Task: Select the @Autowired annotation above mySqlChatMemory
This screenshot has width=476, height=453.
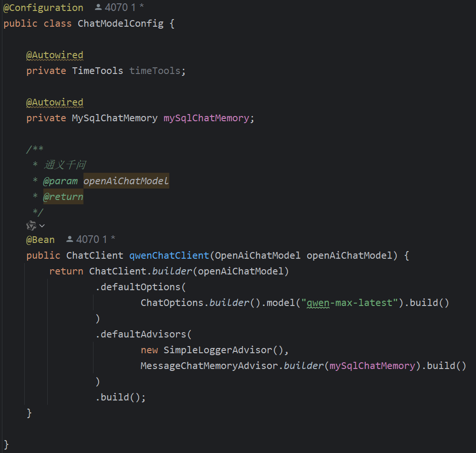Action: click(54, 102)
